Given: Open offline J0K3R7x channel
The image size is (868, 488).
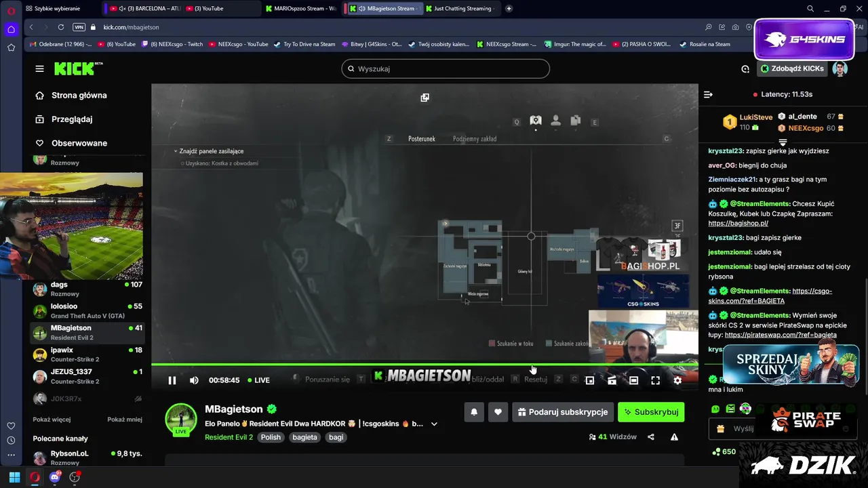Looking at the screenshot, I should (87, 399).
